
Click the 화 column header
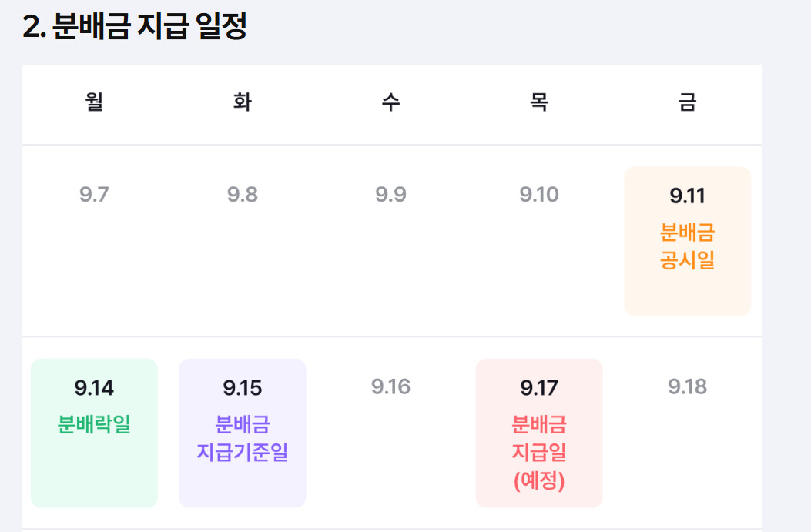pyautogui.click(x=243, y=102)
